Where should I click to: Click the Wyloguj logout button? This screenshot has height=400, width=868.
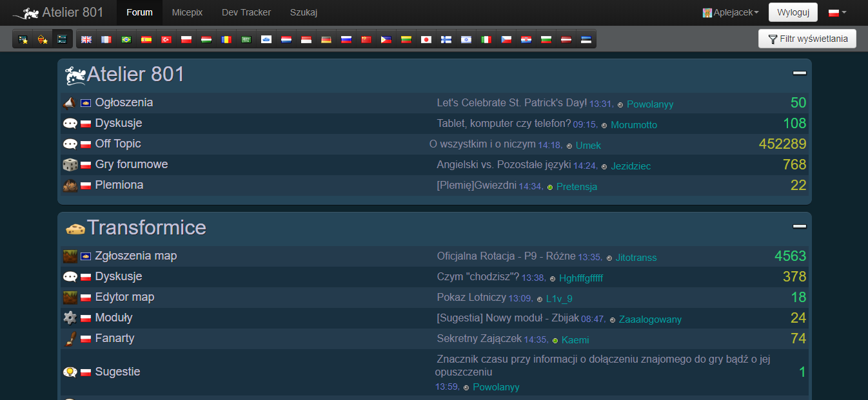tap(793, 12)
